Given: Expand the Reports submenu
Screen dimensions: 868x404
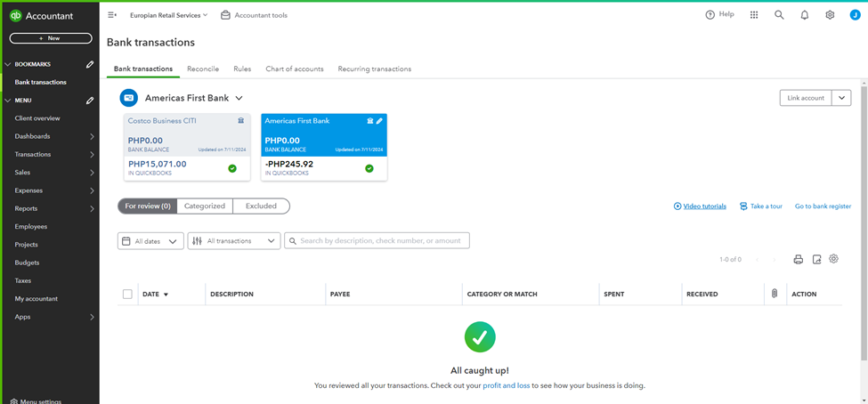Looking at the screenshot, I should click(x=92, y=208).
